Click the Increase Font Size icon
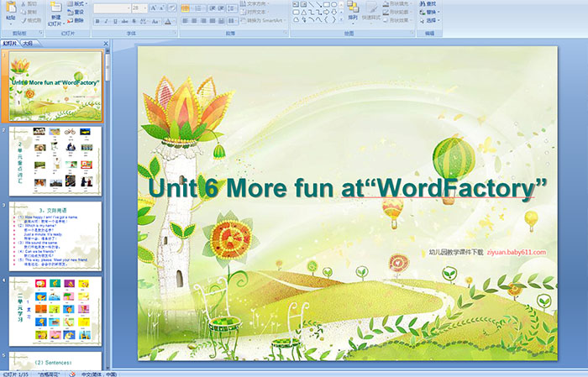Image resolution: width=588 pixels, height=377 pixels. click(154, 8)
